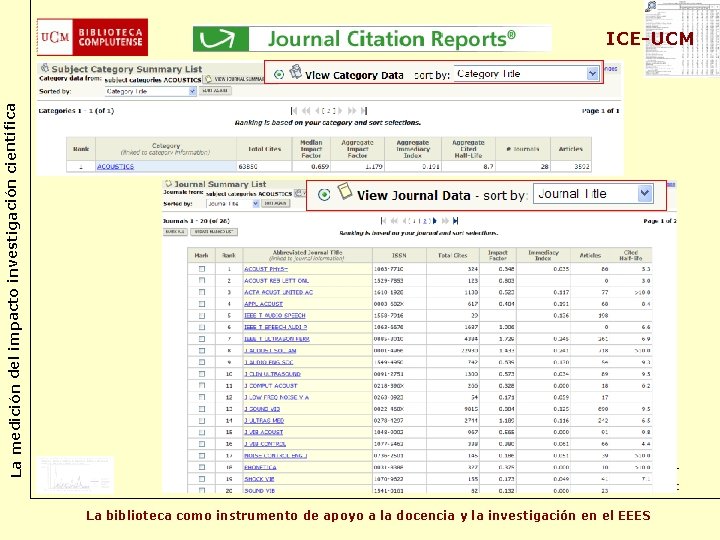Mark the checkbox for IEEE T AUDIO SPEECH
Viewport: 720px width, 540px height.
coord(202,315)
